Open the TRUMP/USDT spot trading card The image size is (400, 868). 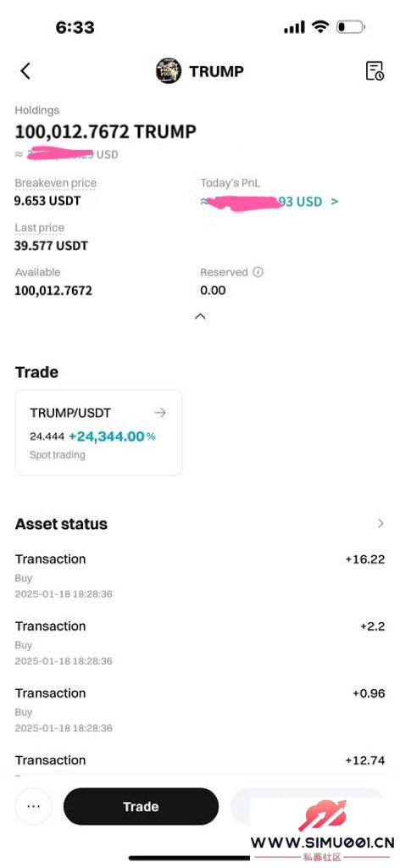pyautogui.click(x=98, y=432)
